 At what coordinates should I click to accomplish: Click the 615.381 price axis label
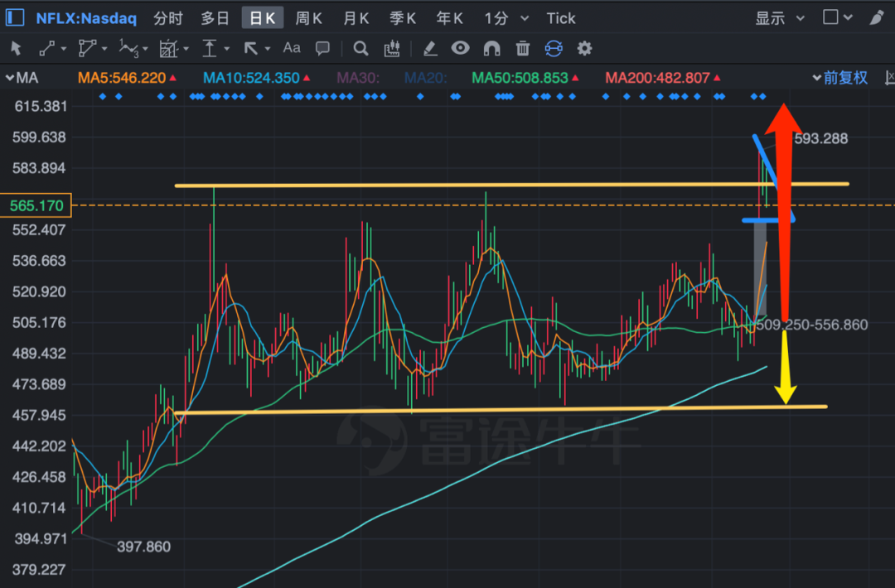41,106
